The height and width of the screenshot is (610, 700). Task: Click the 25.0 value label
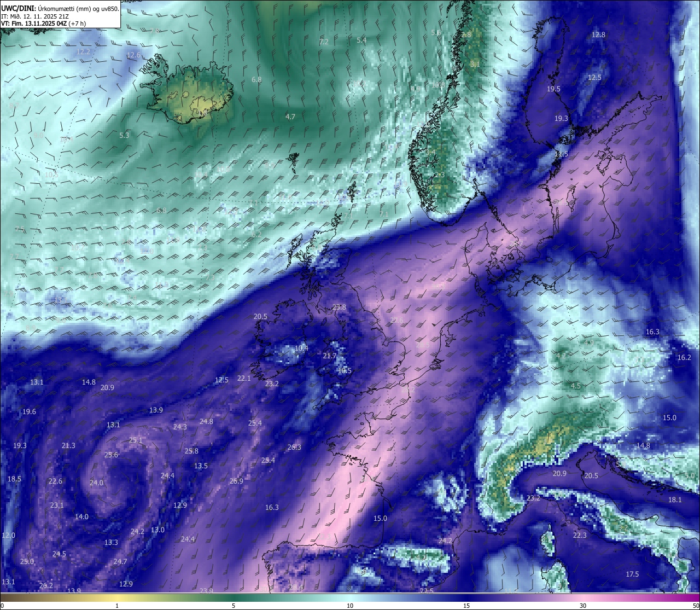[27, 562]
